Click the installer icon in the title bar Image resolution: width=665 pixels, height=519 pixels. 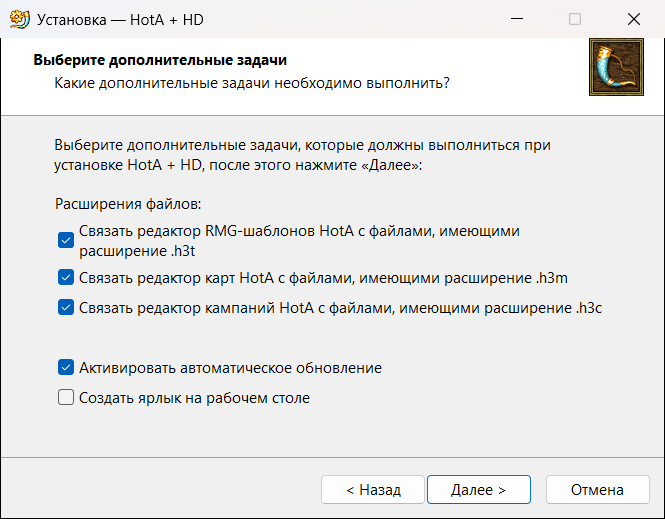pyautogui.click(x=20, y=20)
